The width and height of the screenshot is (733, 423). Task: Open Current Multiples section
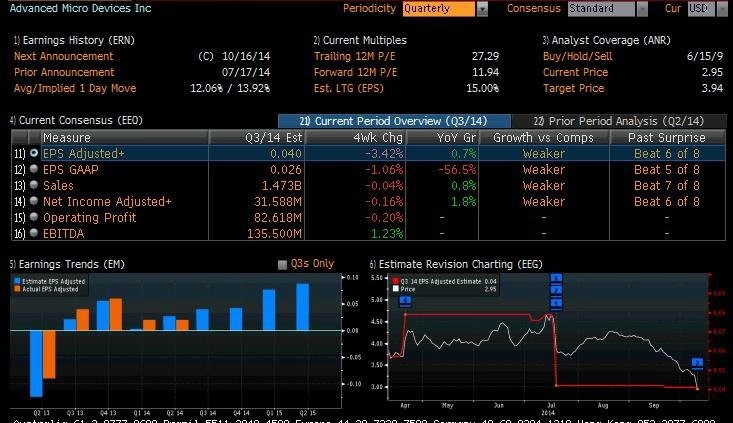[360, 40]
